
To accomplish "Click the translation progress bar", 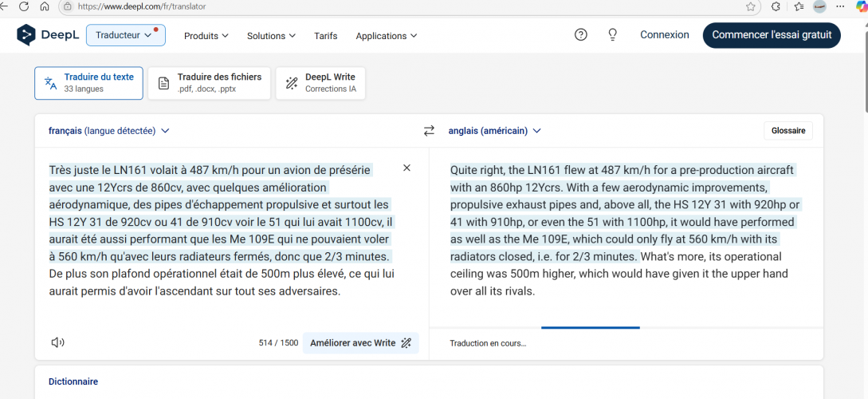I will point(590,327).
